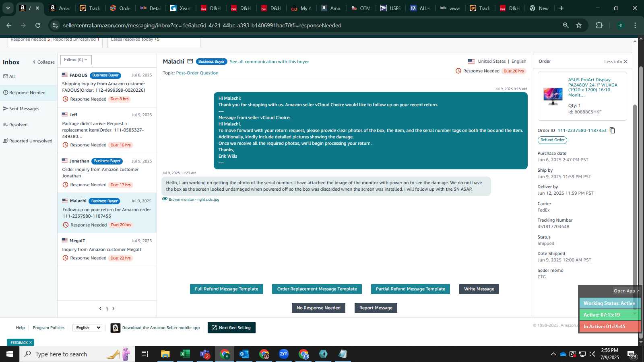Screen dimensions: 644x362
Task: Open the browser extensions puzzle icon
Action: (599, 25)
